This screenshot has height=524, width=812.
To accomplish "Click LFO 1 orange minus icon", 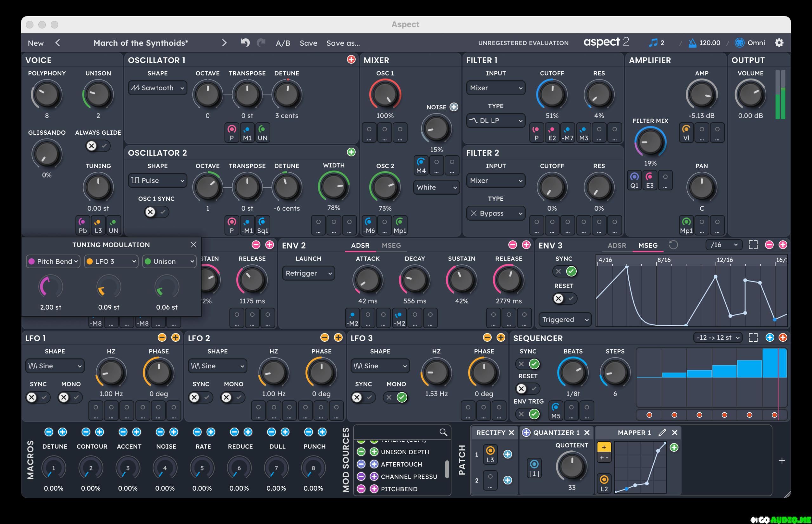I will (x=162, y=338).
